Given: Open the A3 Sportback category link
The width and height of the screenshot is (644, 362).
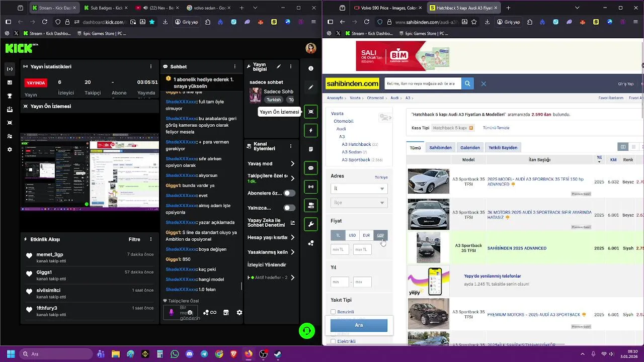Looking at the screenshot, I should (x=356, y=159).
